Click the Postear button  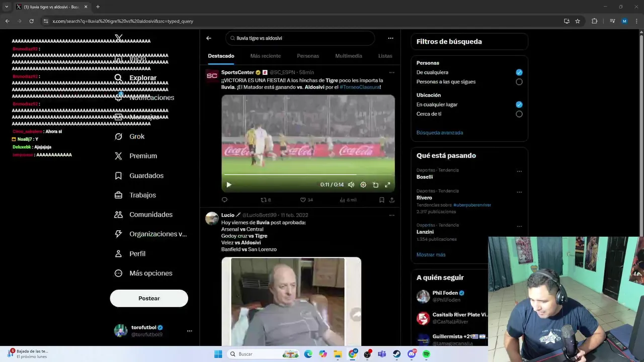tap(149, 298)
